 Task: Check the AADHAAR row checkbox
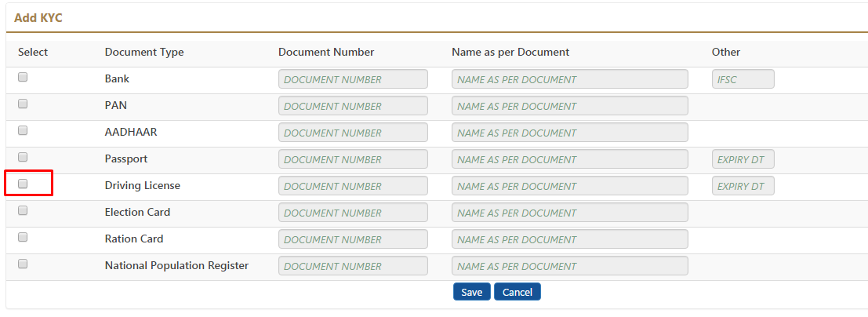tap(23, 130)
